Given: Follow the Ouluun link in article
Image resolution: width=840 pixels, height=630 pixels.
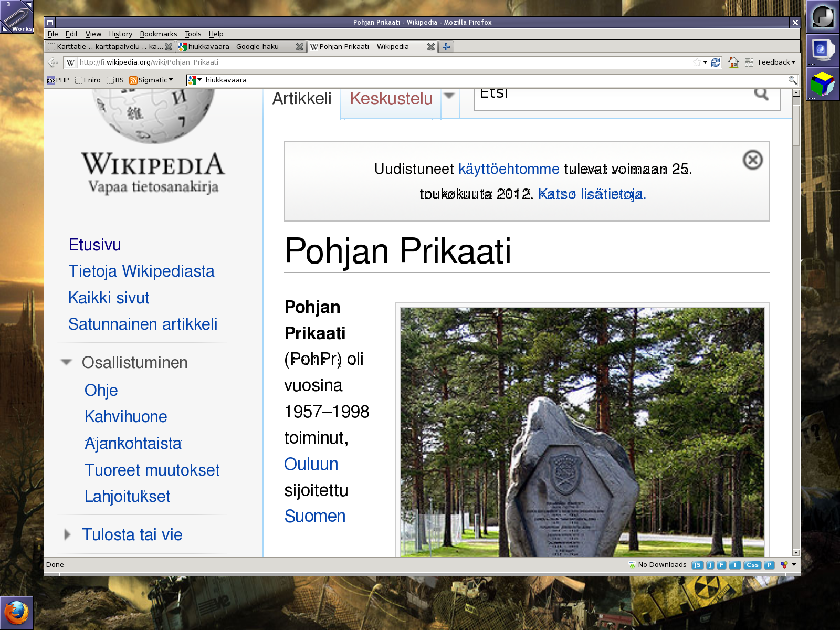Looking at the screenshot, I should pos(311,464).
